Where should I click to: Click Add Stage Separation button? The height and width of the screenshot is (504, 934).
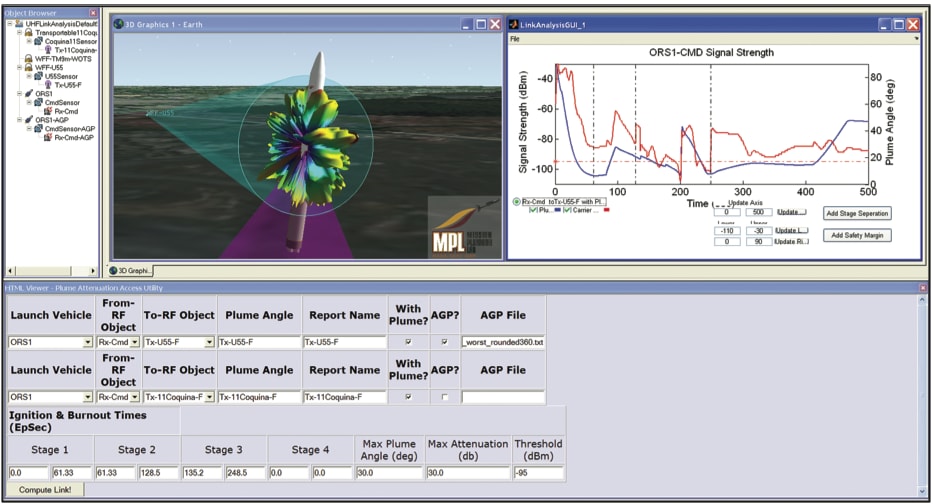click(857, 213)
